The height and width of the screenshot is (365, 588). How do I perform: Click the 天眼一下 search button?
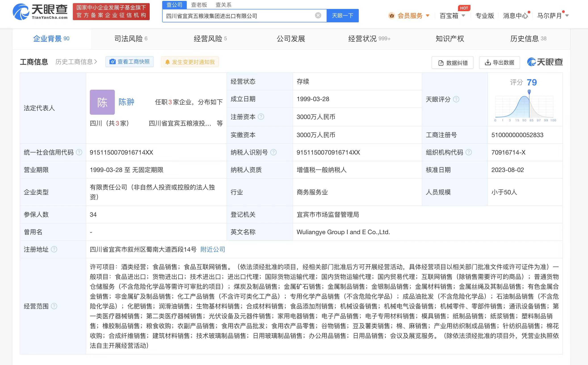(342, 16)
